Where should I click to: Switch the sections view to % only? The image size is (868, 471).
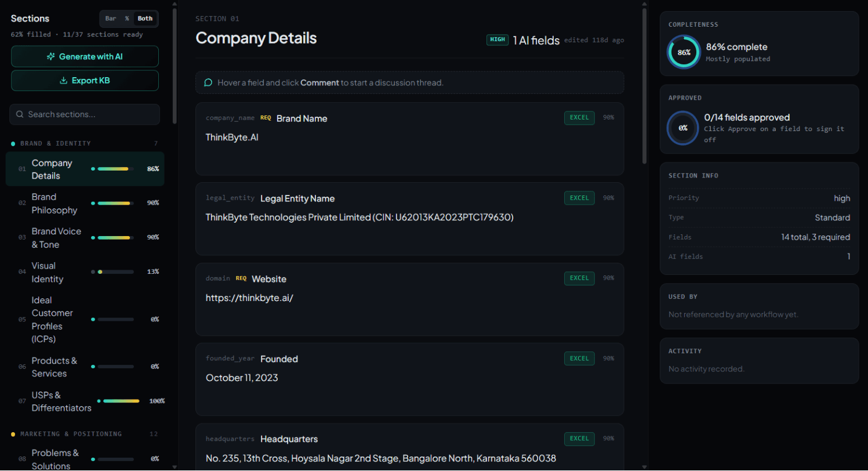click(127, 19)
